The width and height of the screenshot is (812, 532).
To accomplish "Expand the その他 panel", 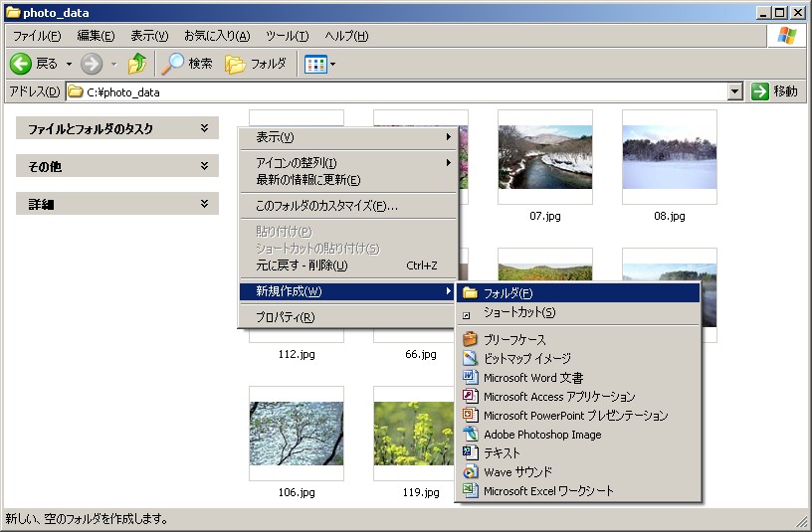I will [117, 166].
